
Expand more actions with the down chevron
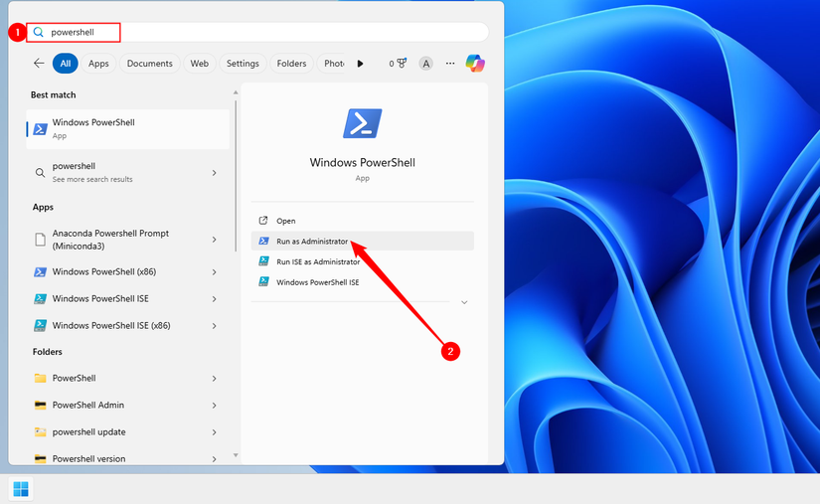click(464, 302)
